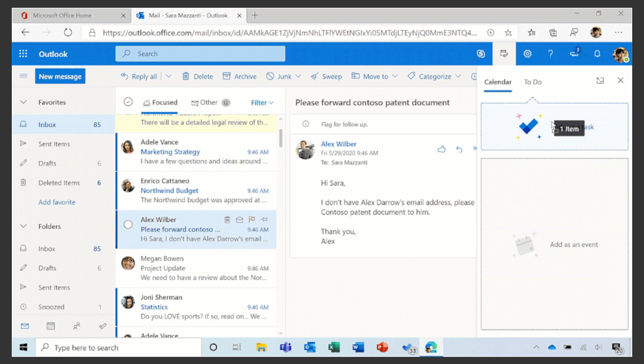Toggle the message circle selector checkbox
This screenshot has height=364, width=644.
[x=128, y=224]
